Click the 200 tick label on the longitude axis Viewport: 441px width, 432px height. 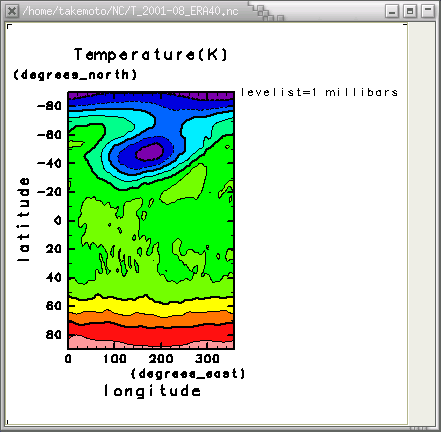pos(161,359)
